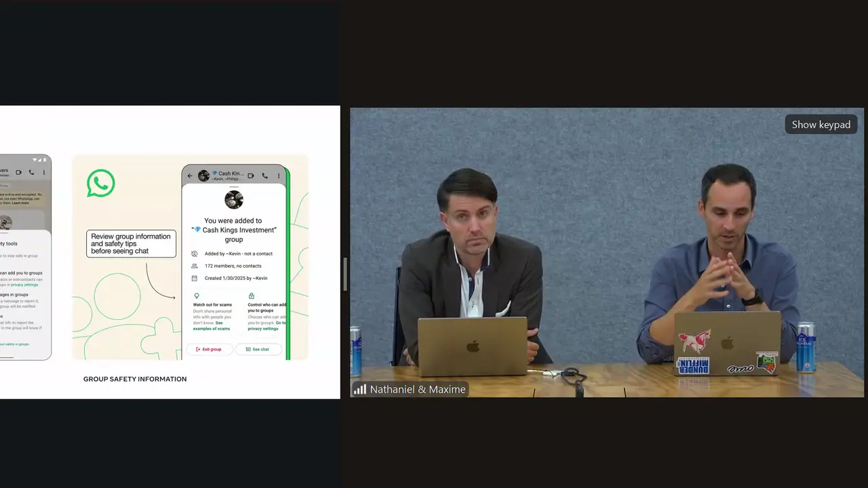Click voice call icon on left phone
Screen dimensions: 868x488
click(x=31, y=172)
